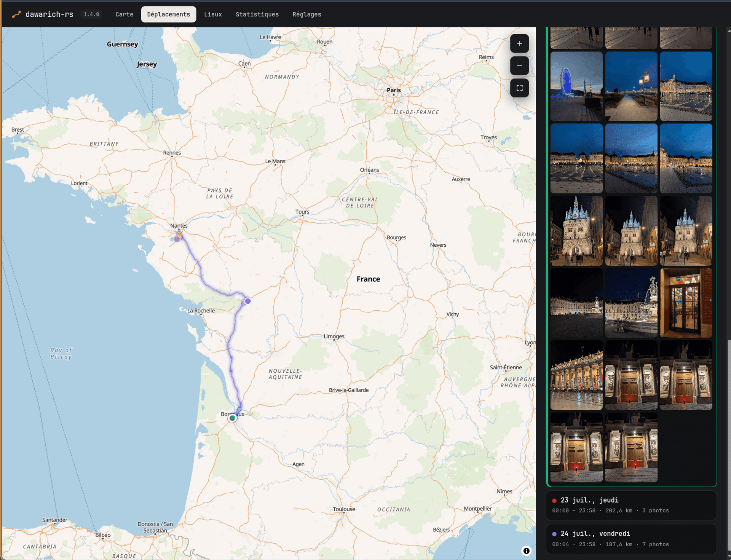Zoom in on the map
This screenshot has width=731, height=560.
coord(519,43)
